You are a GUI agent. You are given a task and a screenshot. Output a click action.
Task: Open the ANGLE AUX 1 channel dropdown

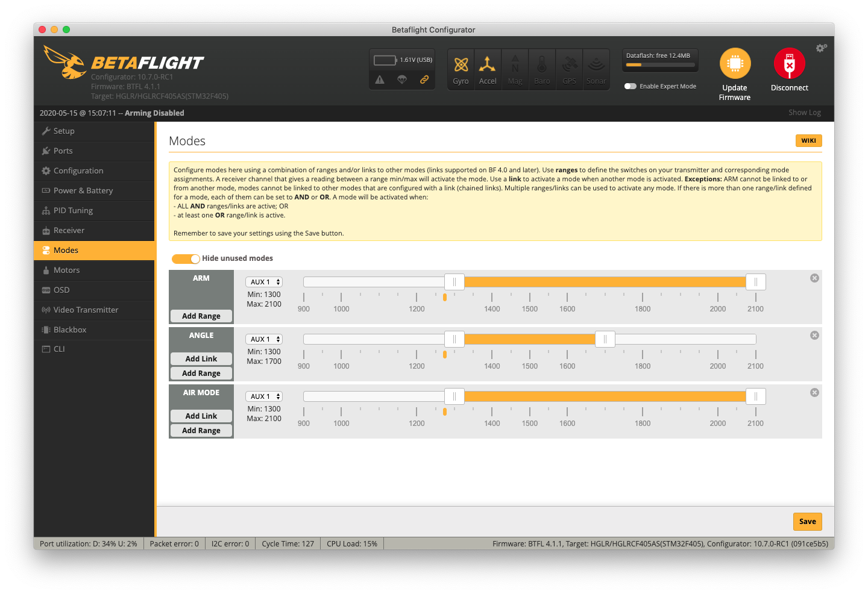[264, 339]
